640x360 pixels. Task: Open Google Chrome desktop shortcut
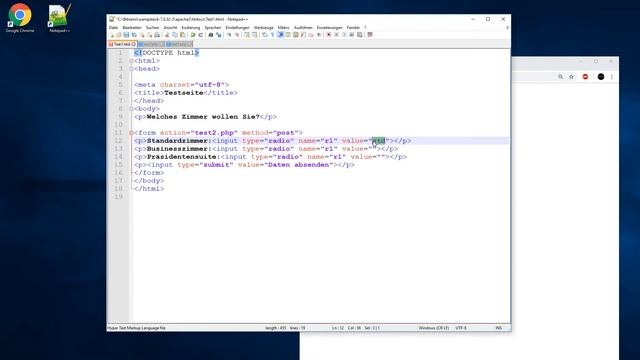(20, 18)
